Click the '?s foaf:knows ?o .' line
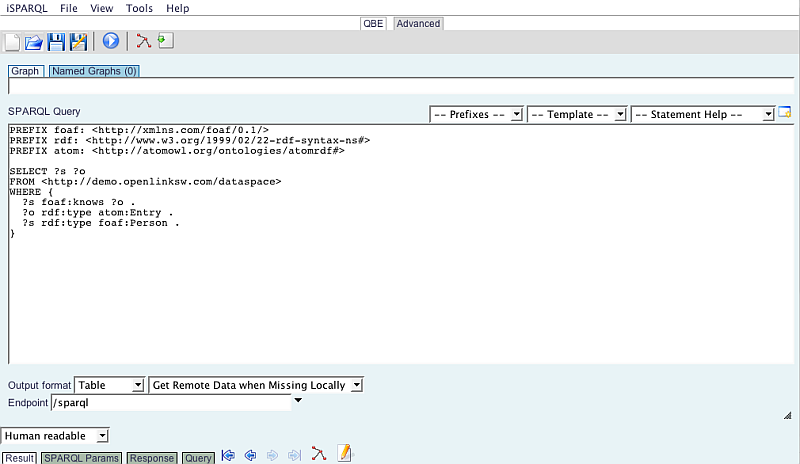The width and height of the screenshot is (800, 464). (x=79, y=202)
